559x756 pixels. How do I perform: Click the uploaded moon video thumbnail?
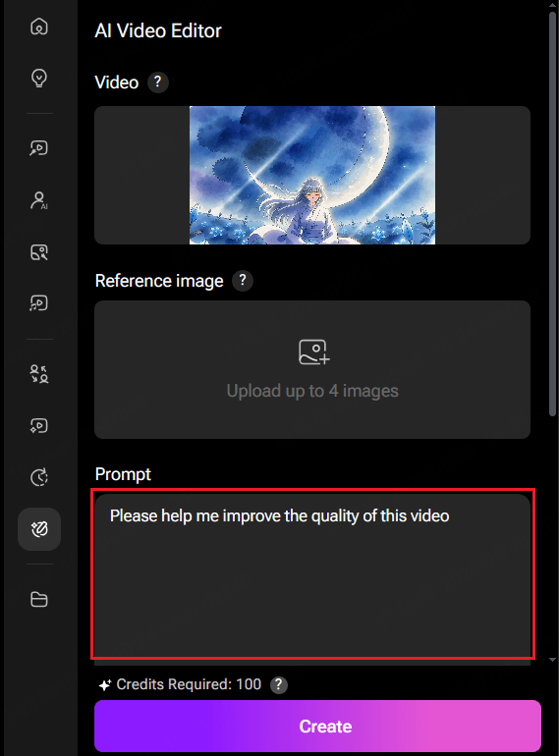312,175
